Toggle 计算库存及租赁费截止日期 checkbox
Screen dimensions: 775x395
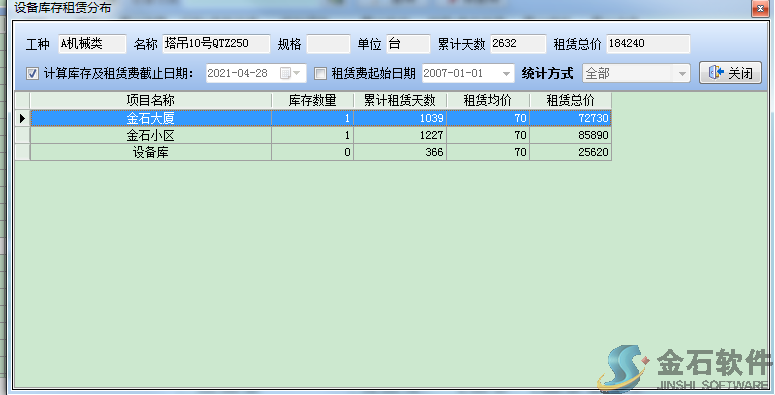(32, 74)
